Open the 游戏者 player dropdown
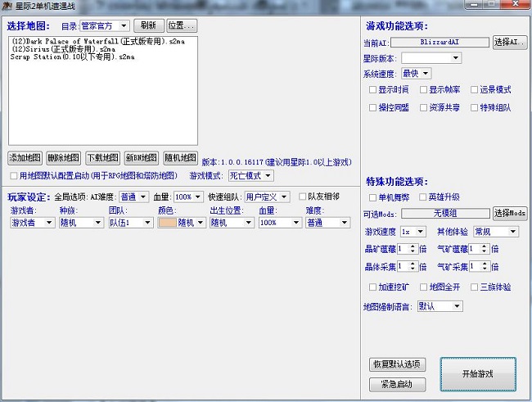Viewport: 532px width, 402px height. coord(33,223)
